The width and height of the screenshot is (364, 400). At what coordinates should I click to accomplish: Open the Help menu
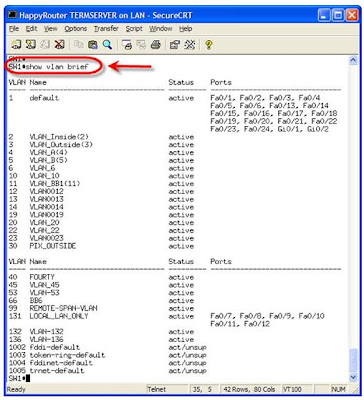click(x=186, y=29)
